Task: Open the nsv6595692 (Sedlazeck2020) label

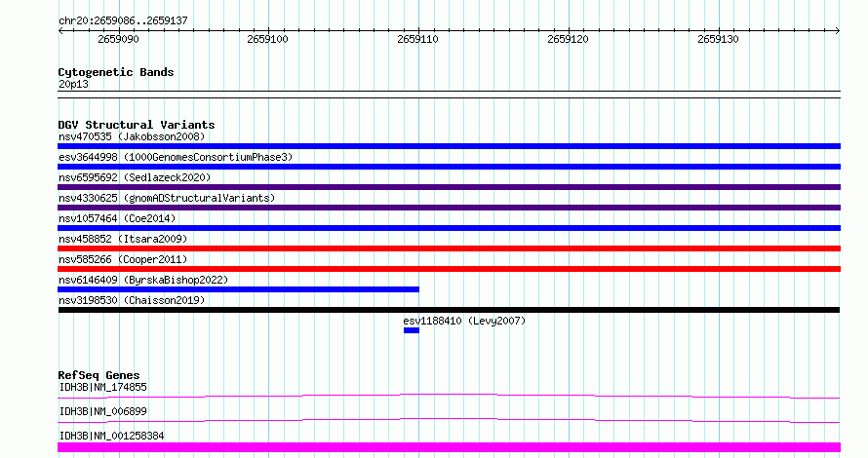Action: click(x=135, y=177)
